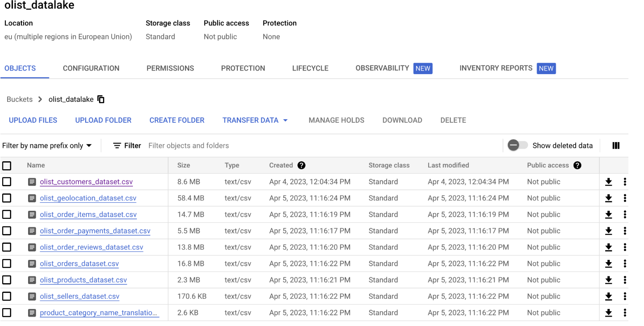Open olist_products_dataset.csv link

[x=83, y=280]
